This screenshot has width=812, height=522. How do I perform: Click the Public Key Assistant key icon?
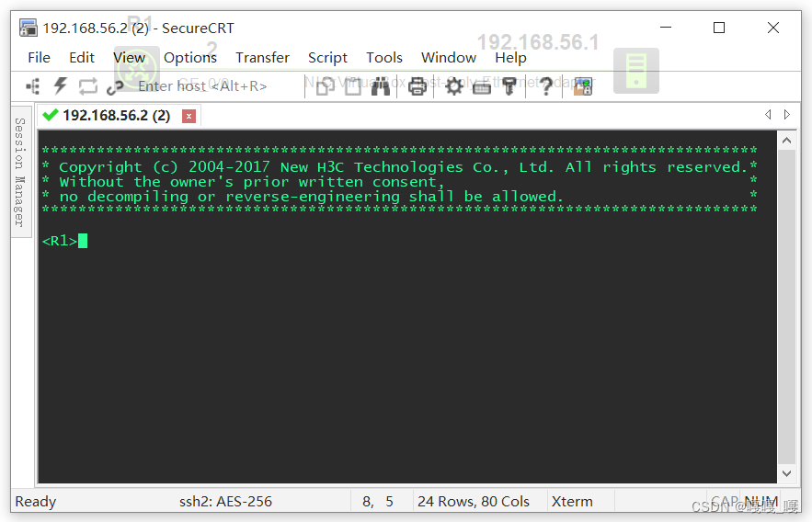click(x=509, y=85)
